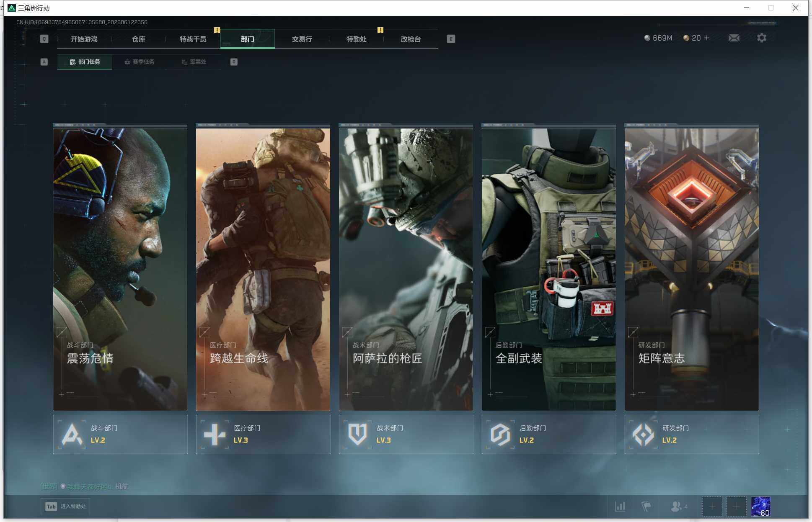Click the D key sub-tab icon
The height and width of the screenshot is (522, 812).
(234, 62)
